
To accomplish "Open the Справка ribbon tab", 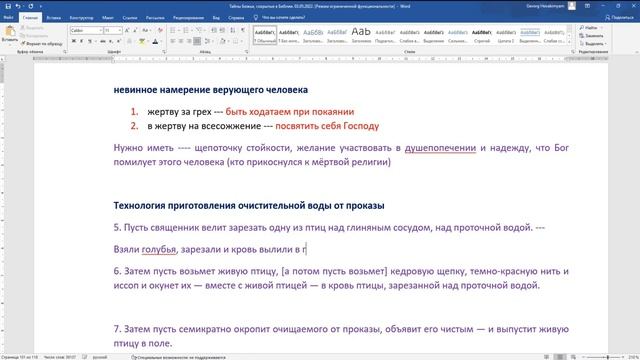I will (x=236, y=18).
